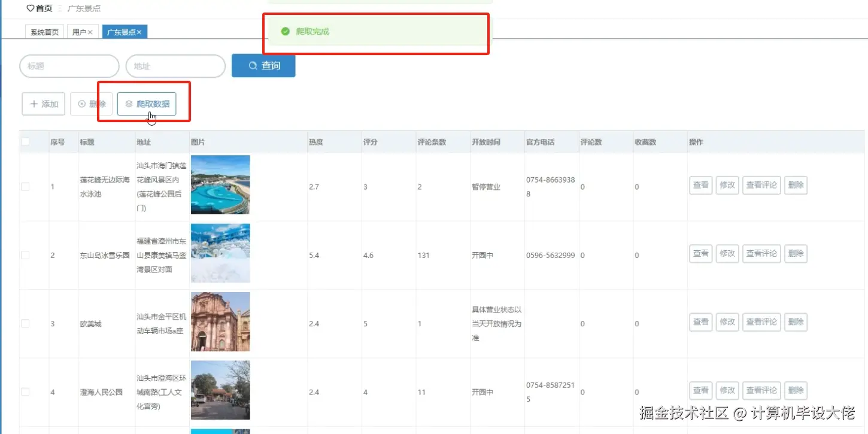This screenshot has width=868, height=434.
Task: Click 查看评论 for 东山岛冰雪乐园
Action: coord(761,253)
